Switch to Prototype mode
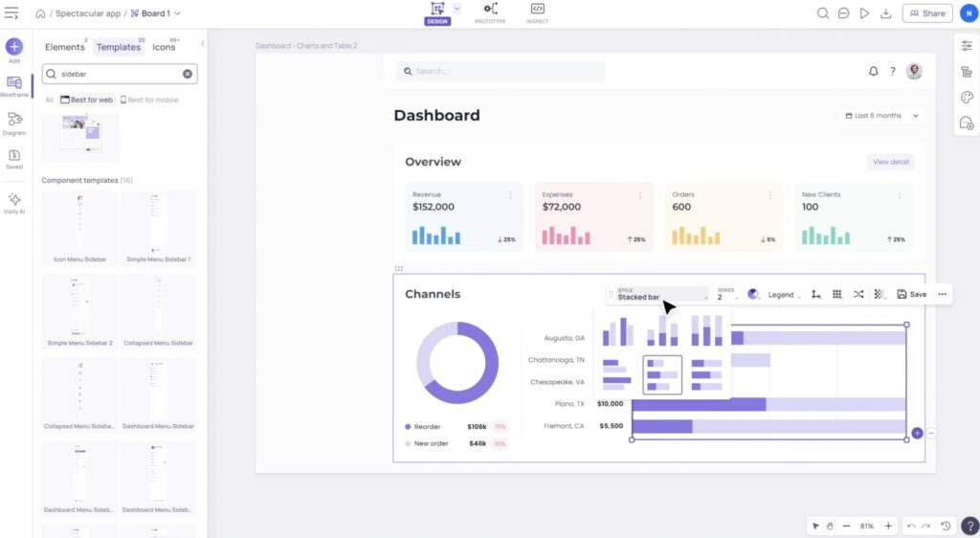The height and width of the screenshot is (538, 980). pos(490,13)
